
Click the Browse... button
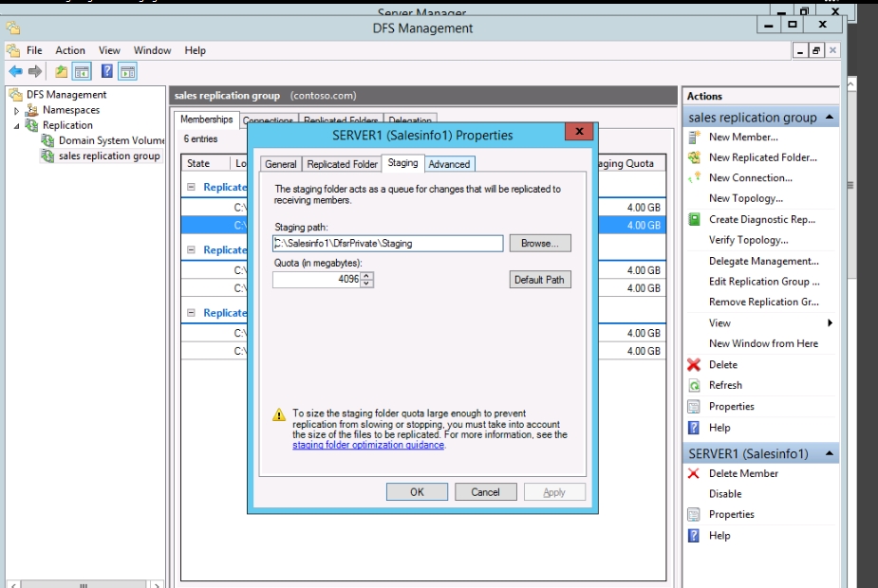click(x=539, y=244)
